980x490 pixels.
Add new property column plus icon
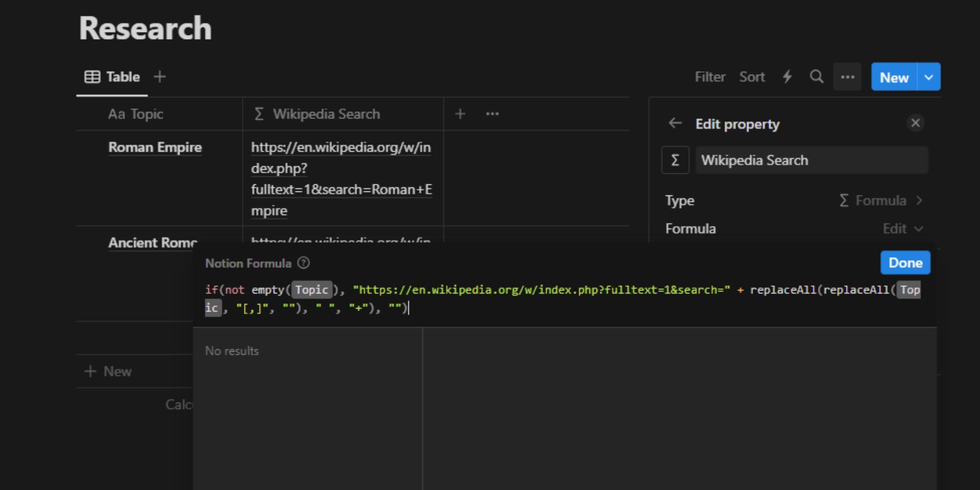460,114
